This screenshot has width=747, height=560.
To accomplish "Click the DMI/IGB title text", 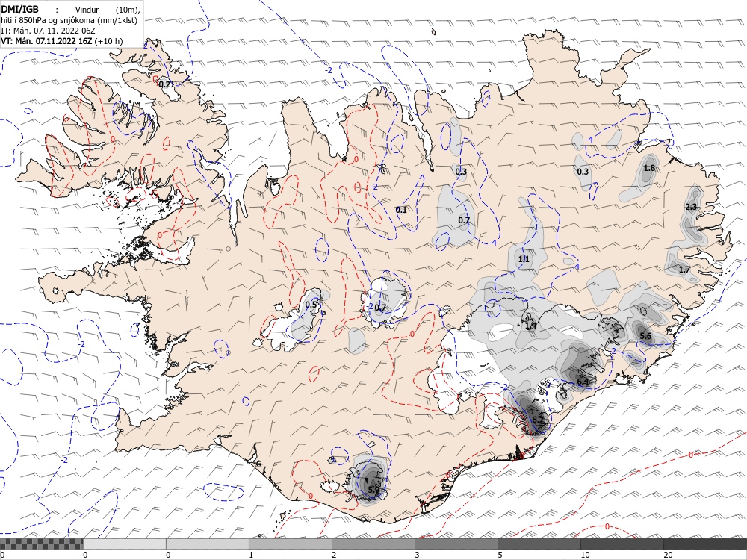I will (19, 9).
